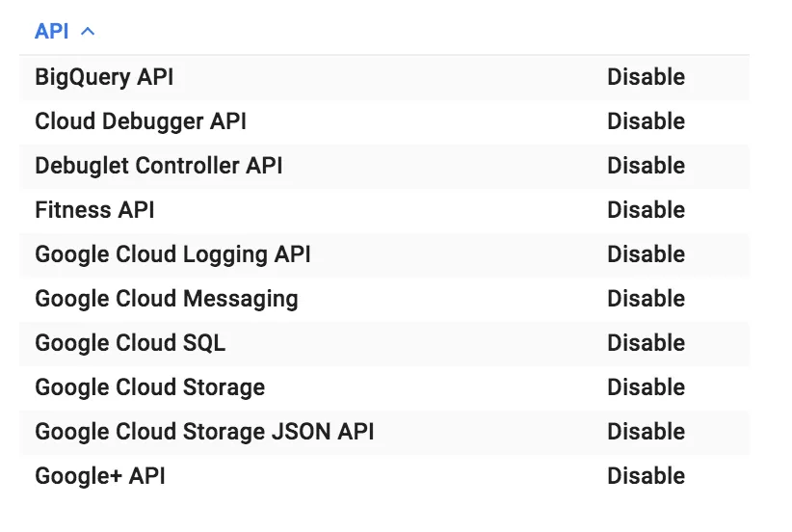Disable Google Cloud SQL

646,343
